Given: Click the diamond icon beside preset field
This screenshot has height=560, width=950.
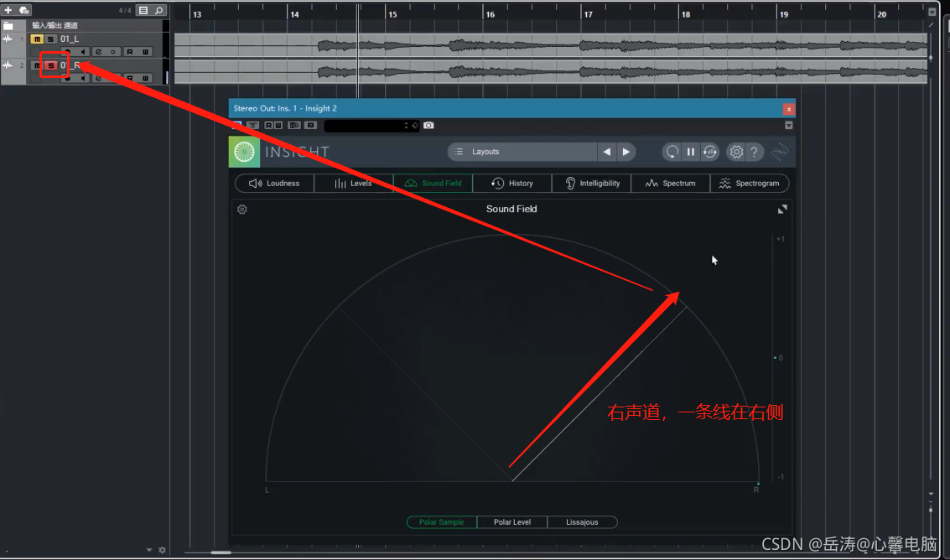Looking at the screenshot, I should click(415, 126).
